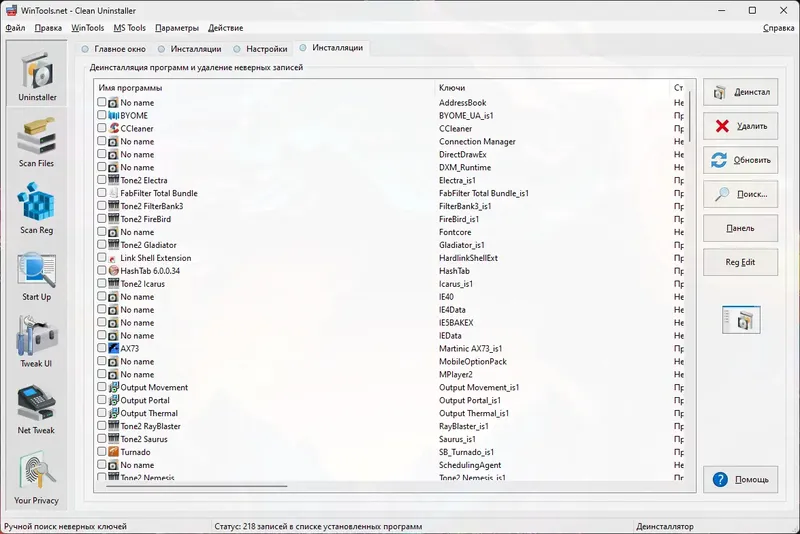Open the Scan Reg tool
800x534 pixels.
37,209
